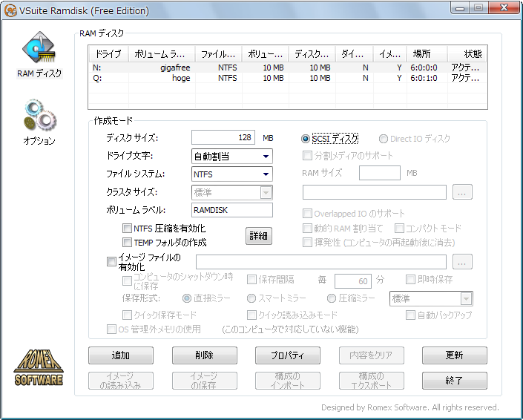This screenshot has height=420, width=523.
Task: Click the 追加 button
Action: click(x=121, y=355)
